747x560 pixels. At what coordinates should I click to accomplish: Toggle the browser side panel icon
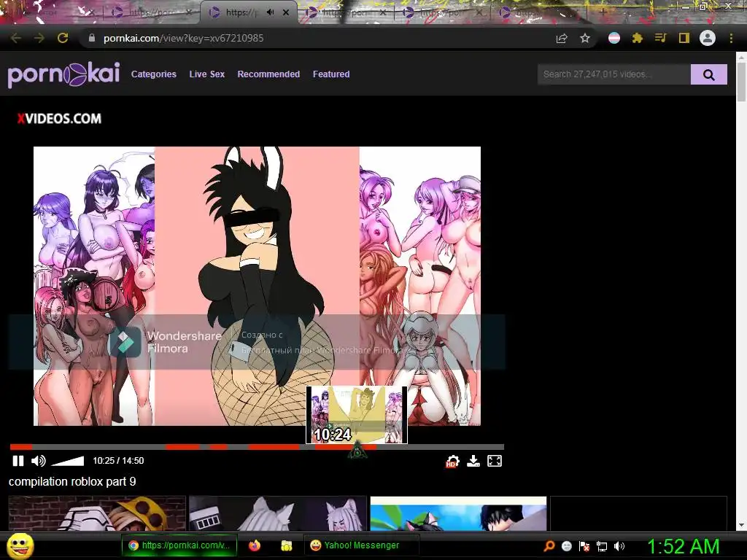(684, 38)
